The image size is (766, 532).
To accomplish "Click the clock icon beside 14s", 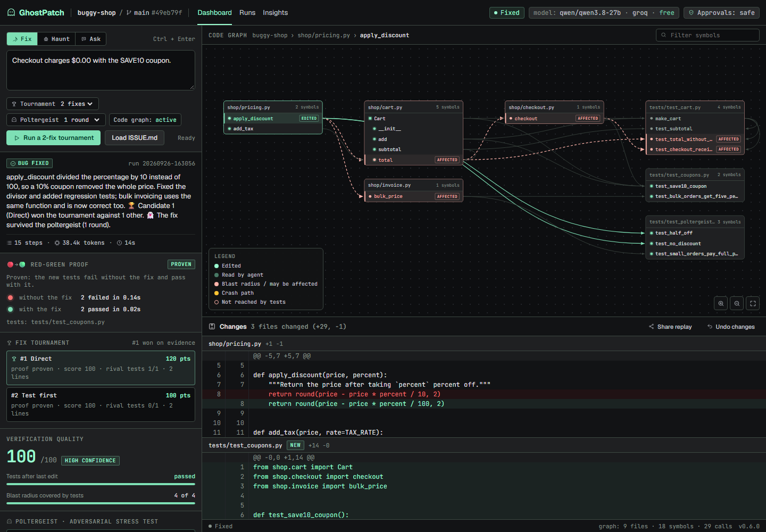I will click(119, 243).
